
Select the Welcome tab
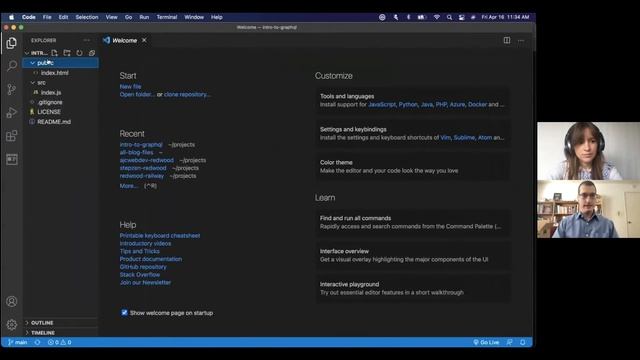pos(124,40)
